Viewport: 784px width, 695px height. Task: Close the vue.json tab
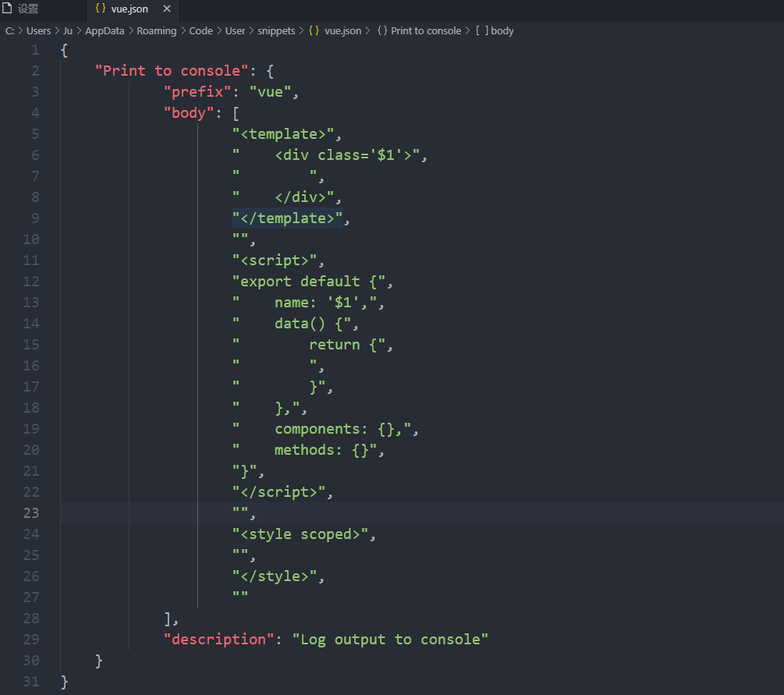click(x=167, y=9)
